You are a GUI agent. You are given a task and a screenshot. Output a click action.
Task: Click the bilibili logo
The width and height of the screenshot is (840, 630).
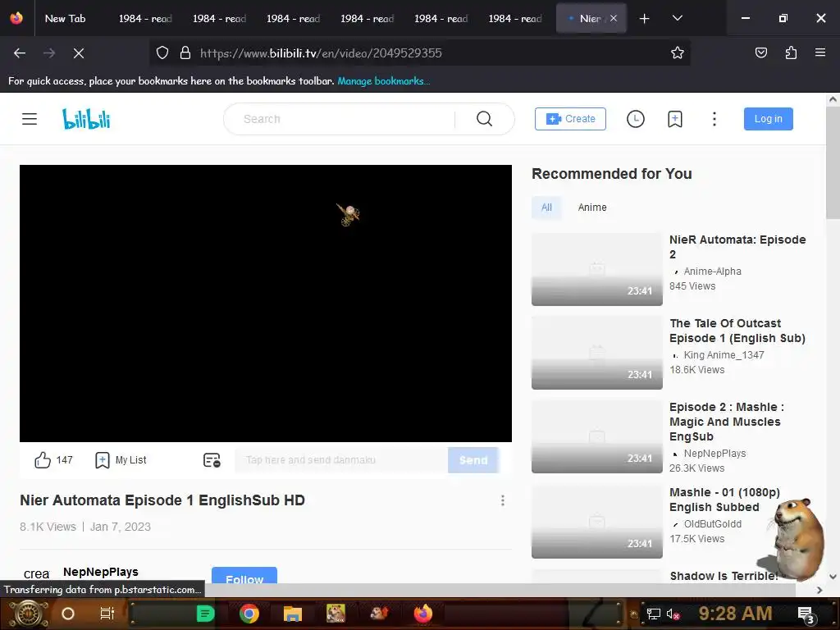86,119
